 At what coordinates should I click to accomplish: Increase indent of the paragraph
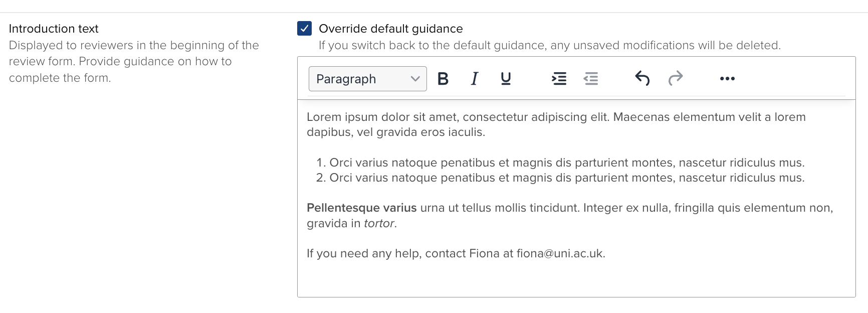pyautogui.click(x=559, y=79)
